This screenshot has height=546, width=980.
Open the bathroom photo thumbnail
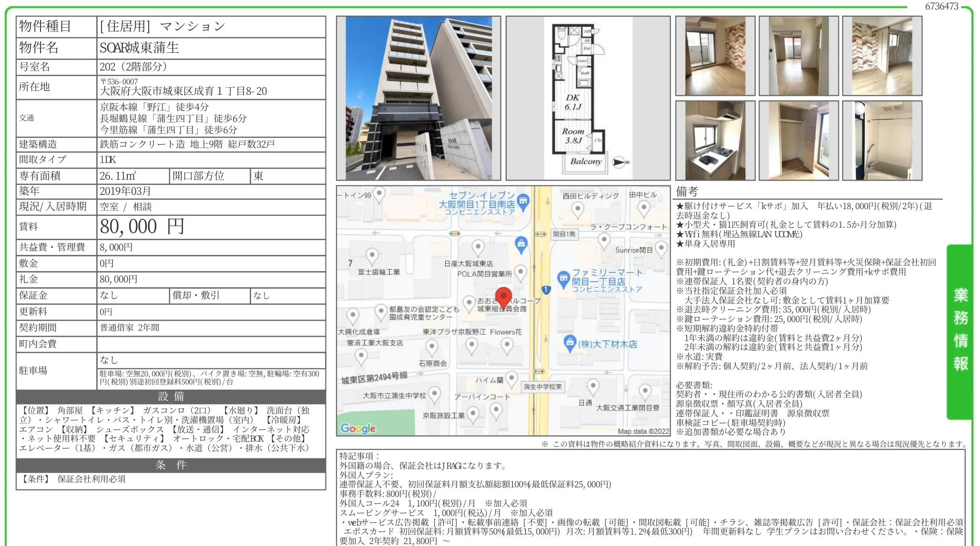[x=882, y=141]
